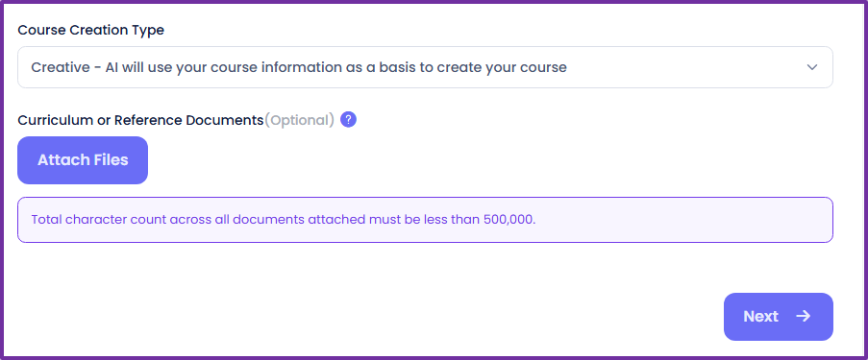Click the down chevron at the dropdown's right edge
The height and width of the screenshot is (360, 868).
[812, 67]
